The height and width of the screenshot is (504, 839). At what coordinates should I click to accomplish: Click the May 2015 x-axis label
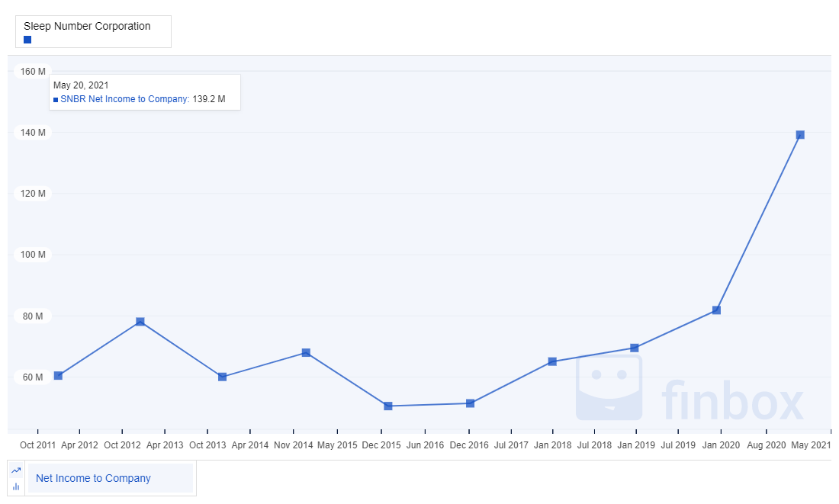pyautogui.click(x=337, y=445)
